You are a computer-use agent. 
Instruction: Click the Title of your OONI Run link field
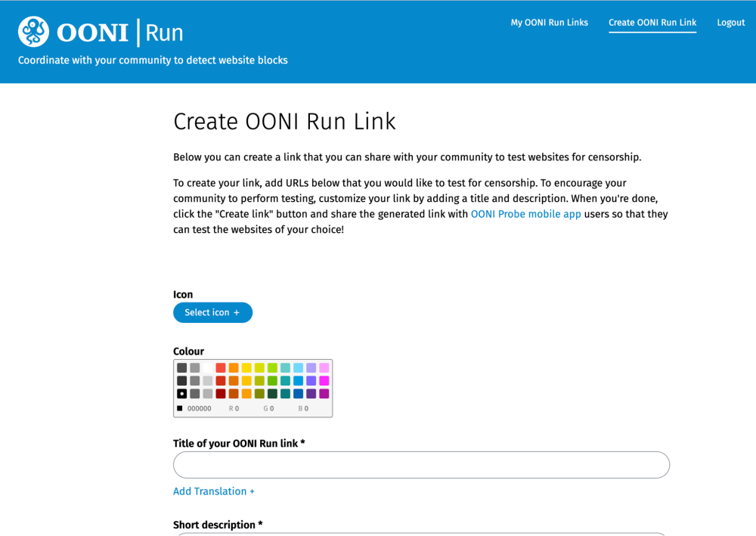421,465
